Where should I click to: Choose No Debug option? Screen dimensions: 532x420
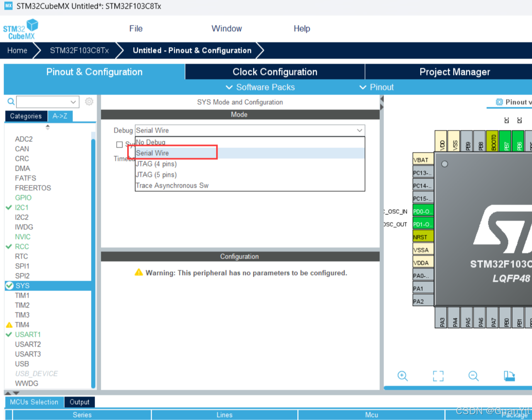point(250,142)
